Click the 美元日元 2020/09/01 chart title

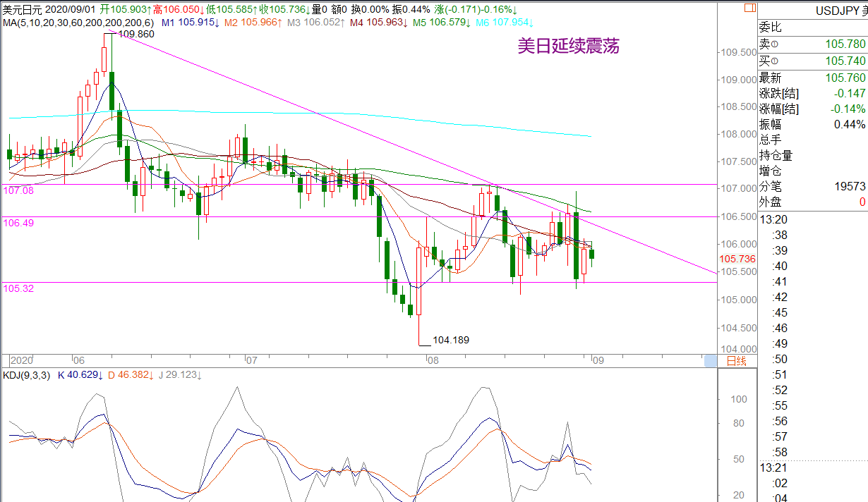point(49,9)
